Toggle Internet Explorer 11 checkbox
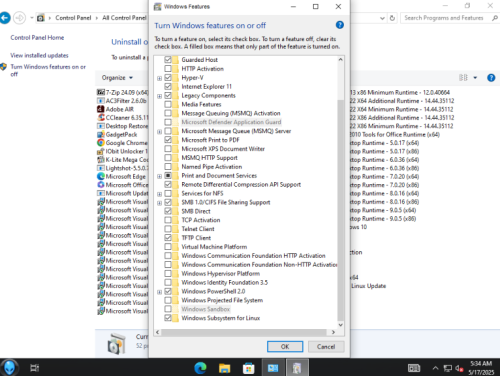Image resolution: width=500 pixels, height=376 pixels. pyautogui.click(x=168, y=86)
